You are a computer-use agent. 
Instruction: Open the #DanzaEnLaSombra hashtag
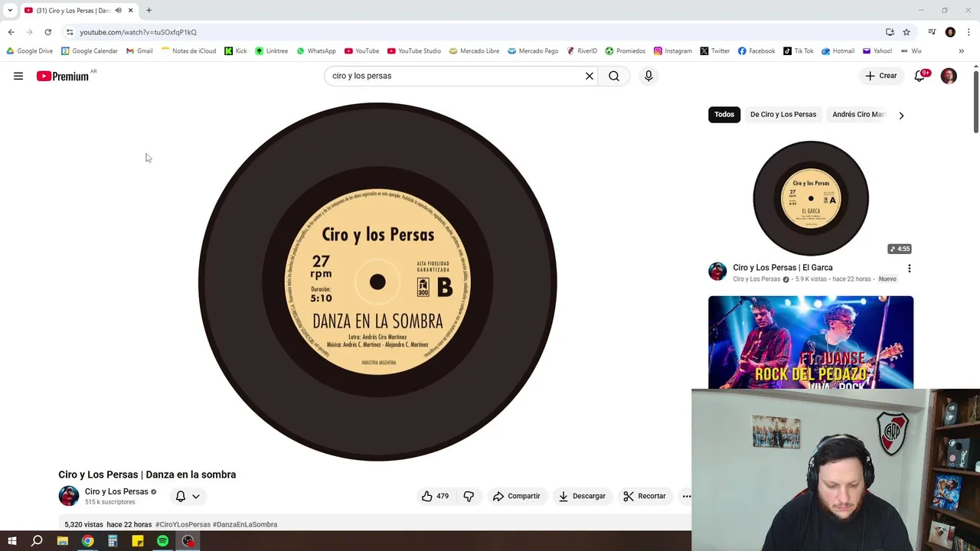click(x=245, y=524)
